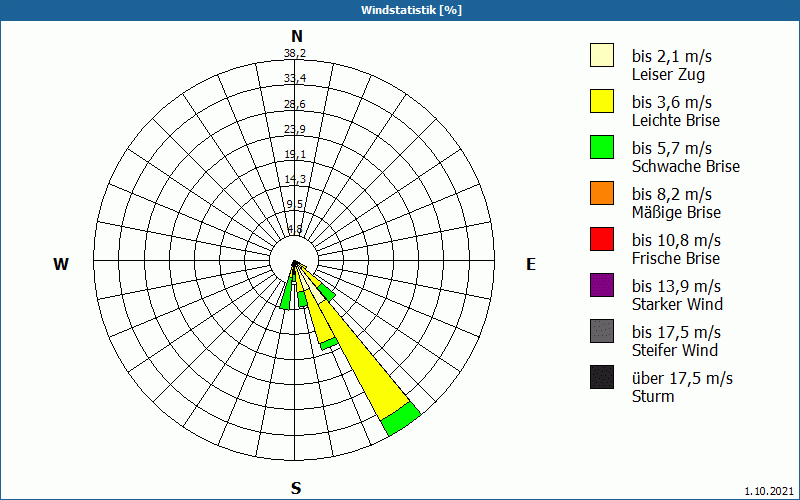
Task: Click the purple 'bis 13,9 m/s' swatch
Action: (x=602, y=285)
